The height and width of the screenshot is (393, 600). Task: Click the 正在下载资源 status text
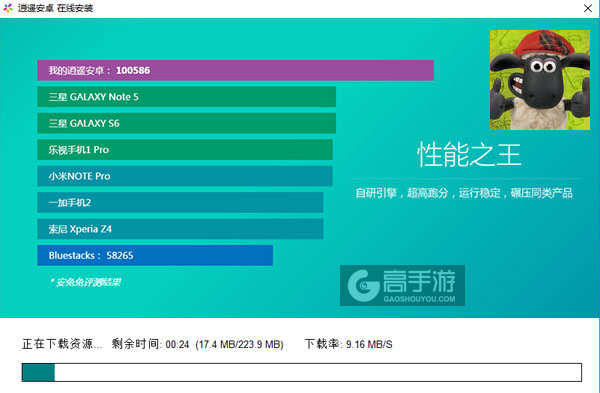62,344
